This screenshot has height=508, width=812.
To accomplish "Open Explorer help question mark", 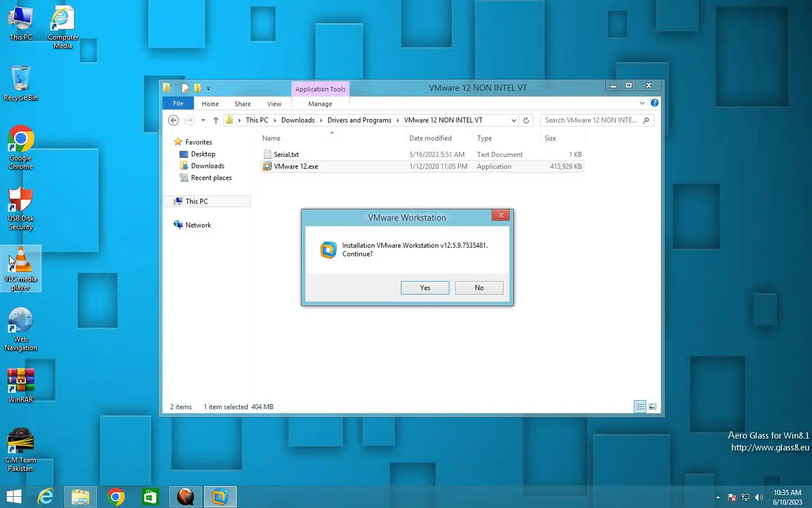I will [654, 103].
